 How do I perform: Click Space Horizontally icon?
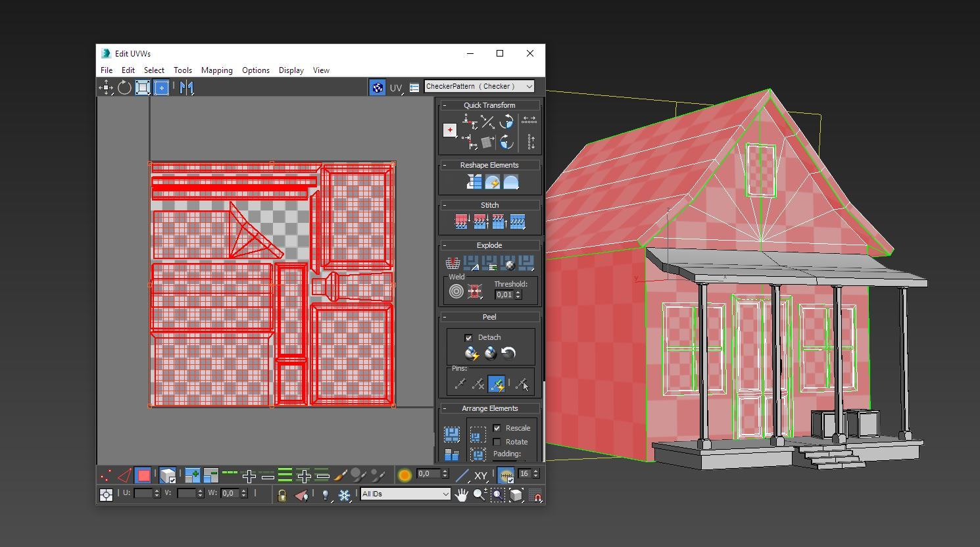[x=529, y=121]
